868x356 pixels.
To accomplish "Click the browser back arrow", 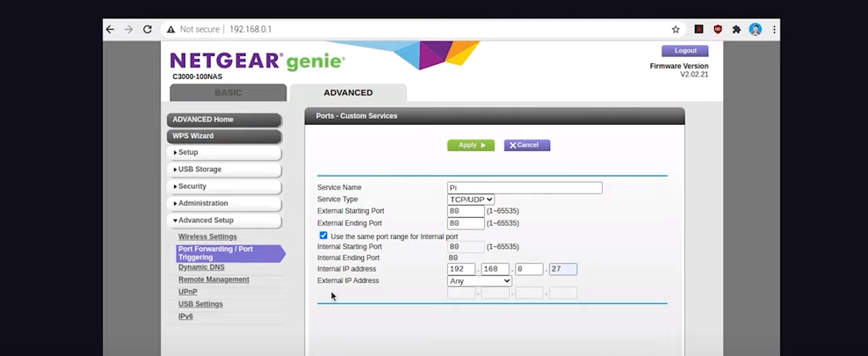I will (x=110, y=29).
